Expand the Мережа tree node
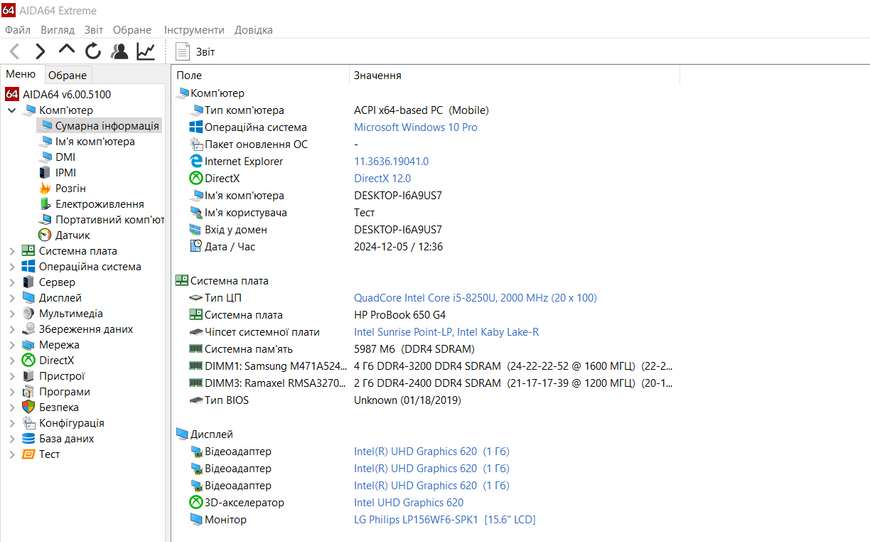 [x=12, y=345]
